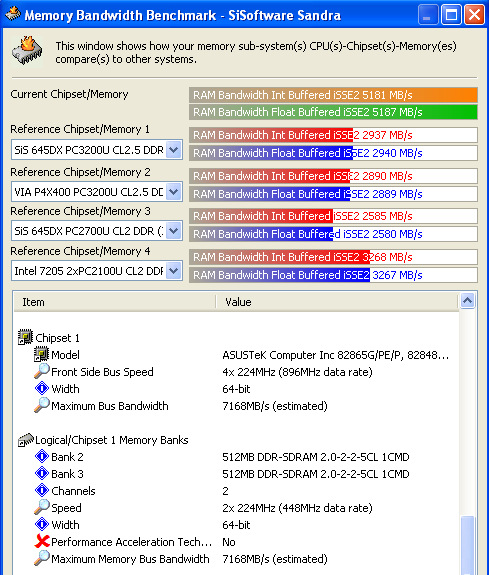This screenshot has height=575, width=489.
Task: Click blue diamond icon beside Bank 2
Action: 41,456
